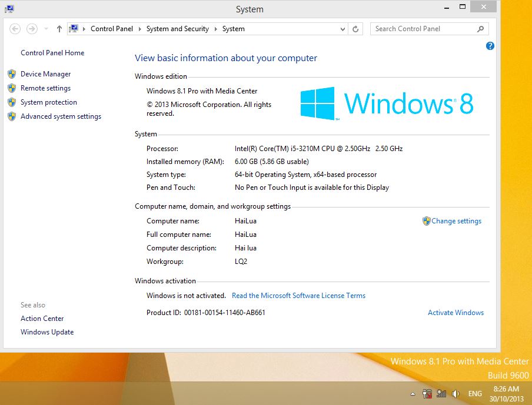Select Control Panel in the breadcrumb
Screen dimensions: 532x405
[x=112, y=29]
